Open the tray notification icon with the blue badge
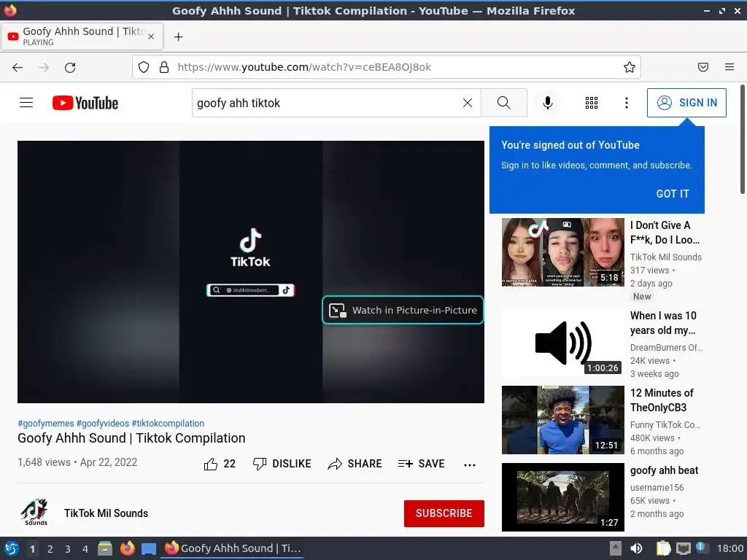Viewport: 747px width, 560px height. pos(702,548)
